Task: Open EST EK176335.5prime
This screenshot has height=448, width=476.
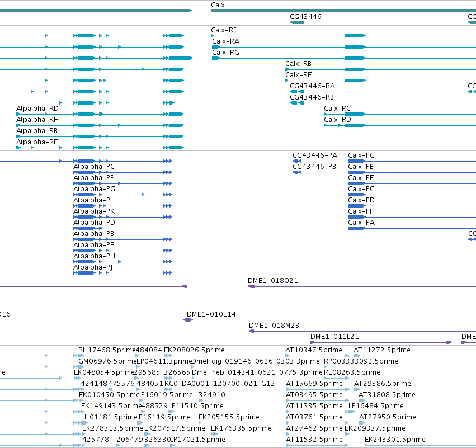Action: pyautogui.click(x=241, y=428)
